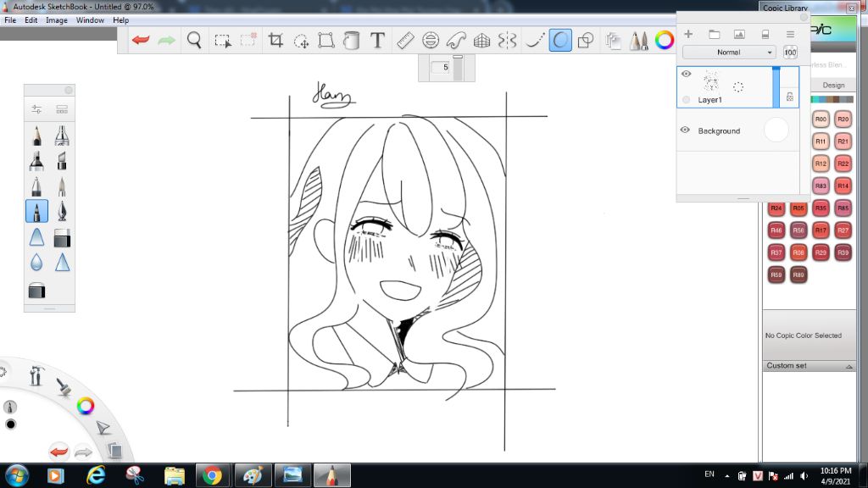This screenshot has width=868, height=488.
Task: Enable the French Curve tool
Action: click(x=456, y=40)
